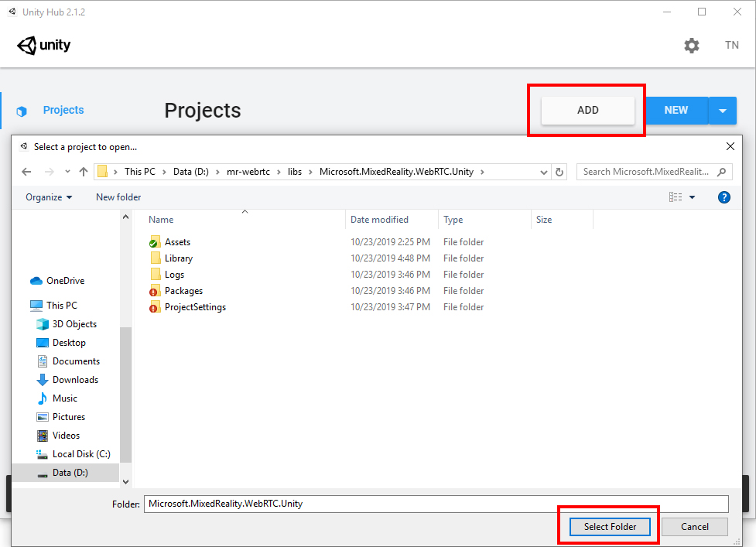Select the Packages folder
The height and width of the screenshot is (547, 756).
[x=183, y=291]
